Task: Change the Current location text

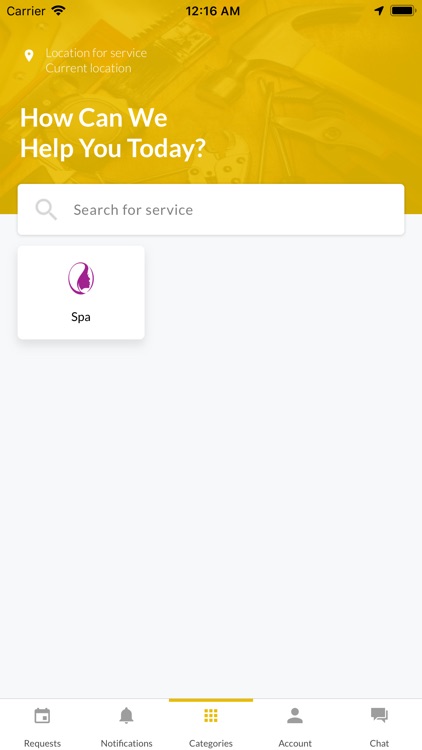Action: point(88,68)
